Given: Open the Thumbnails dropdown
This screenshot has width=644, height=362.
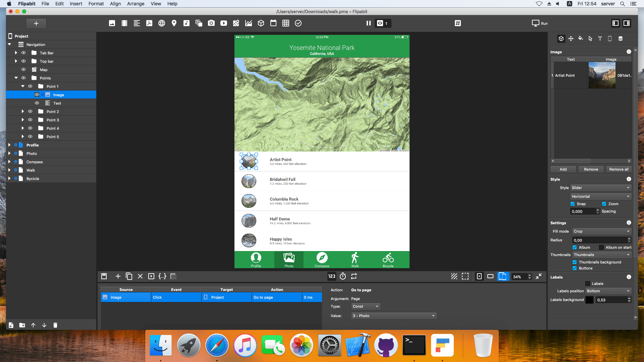Looking at the screenshot, I should coord(602,255).
